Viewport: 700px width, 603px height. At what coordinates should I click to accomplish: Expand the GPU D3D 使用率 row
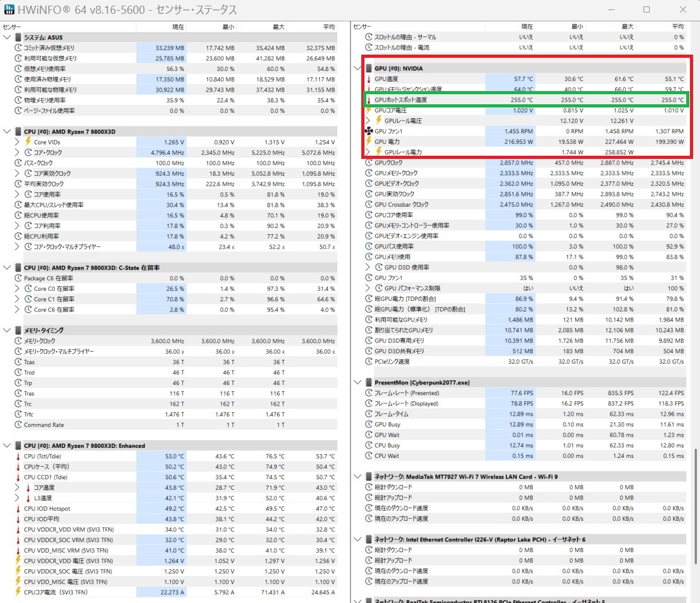[368, 267]
